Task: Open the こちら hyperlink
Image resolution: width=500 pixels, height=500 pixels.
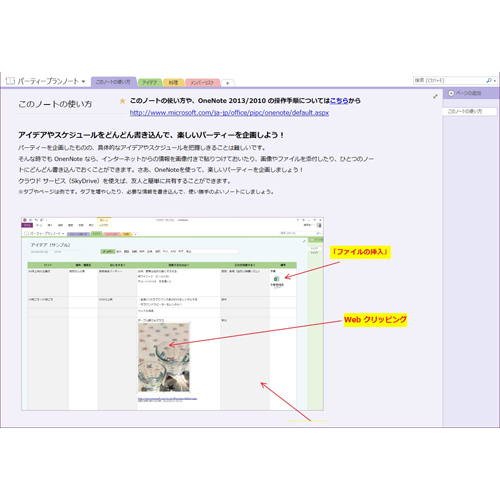Action: coord(339,101)
